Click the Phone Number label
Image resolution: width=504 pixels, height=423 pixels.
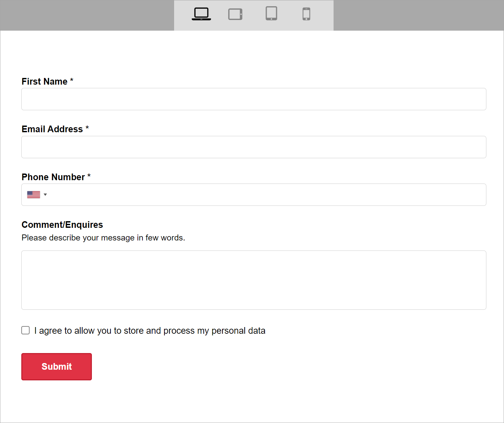tap(53, 177)
